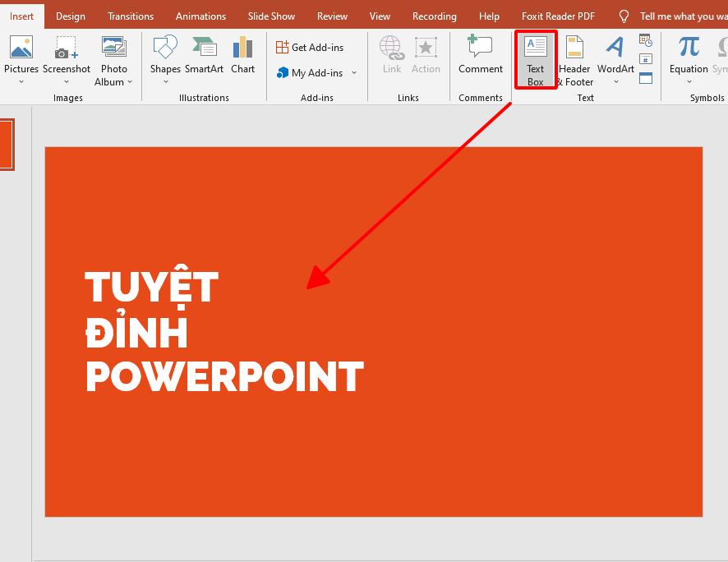This screenshot has height=562, width=728.
Task: Click Get Add-ins
Action: [x=311, y=47]
